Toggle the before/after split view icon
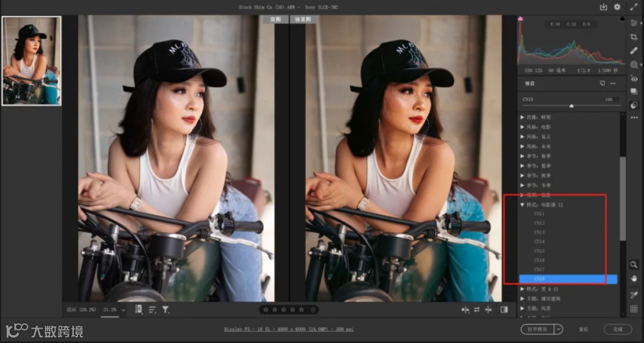The height and width of the screenshot is (343, 644). (x=504, y=310)
